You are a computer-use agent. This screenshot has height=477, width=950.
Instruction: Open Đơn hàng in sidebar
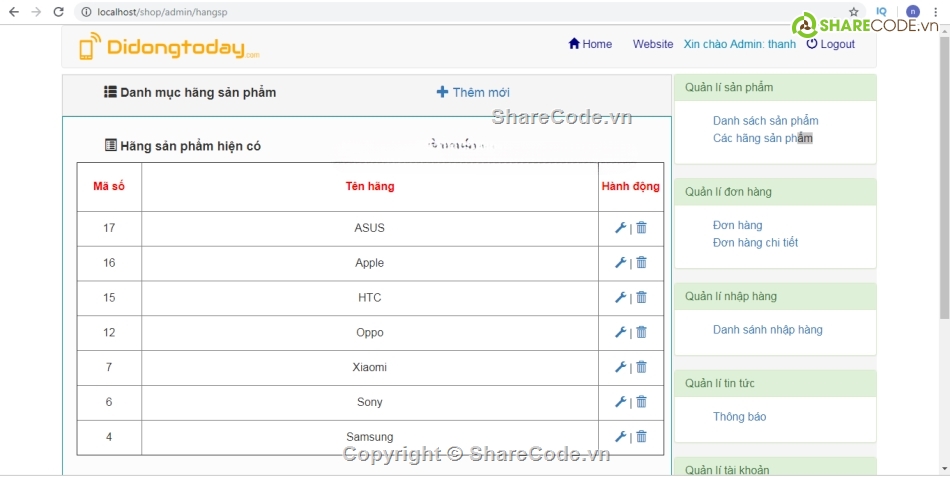(x=737, y=225)
